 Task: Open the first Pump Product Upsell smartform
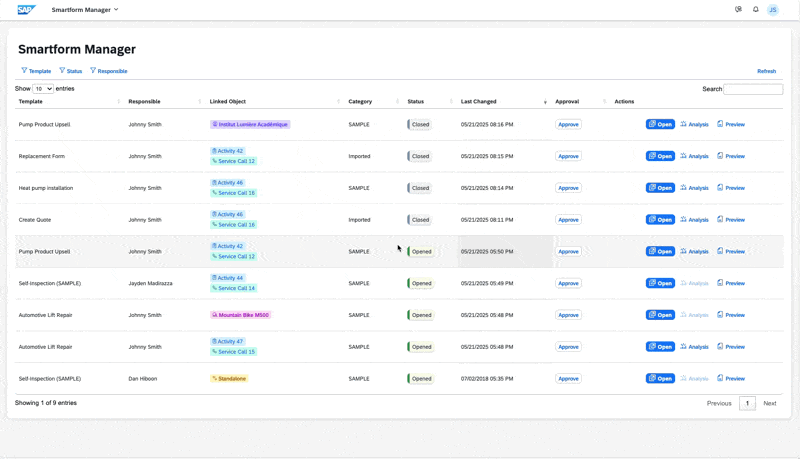[x=660, y=125]
